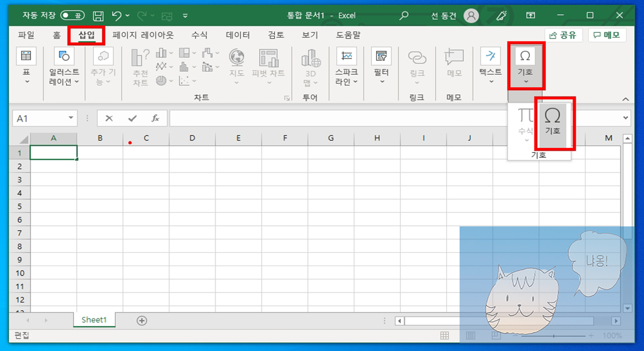644x351 pixels.
Task: Switch to the 홈 tab
Action: 57,35
